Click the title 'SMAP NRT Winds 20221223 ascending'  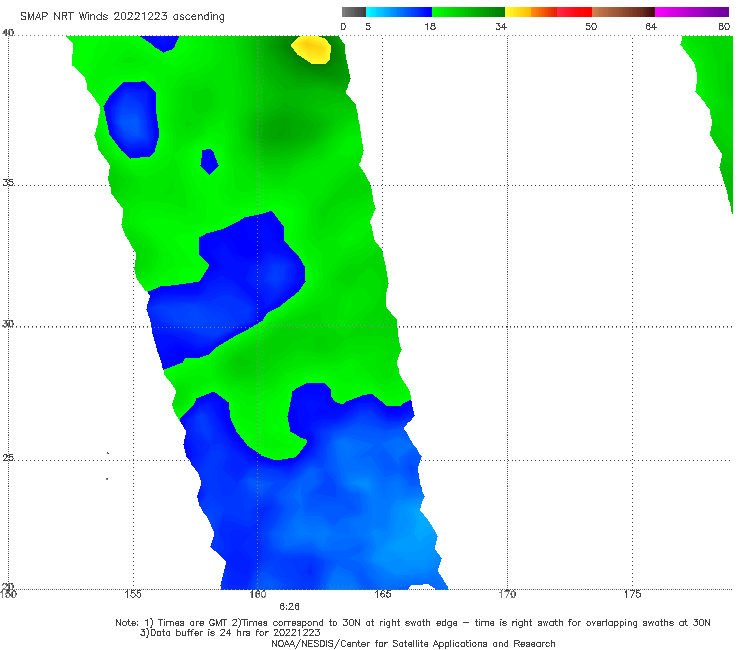122,17
